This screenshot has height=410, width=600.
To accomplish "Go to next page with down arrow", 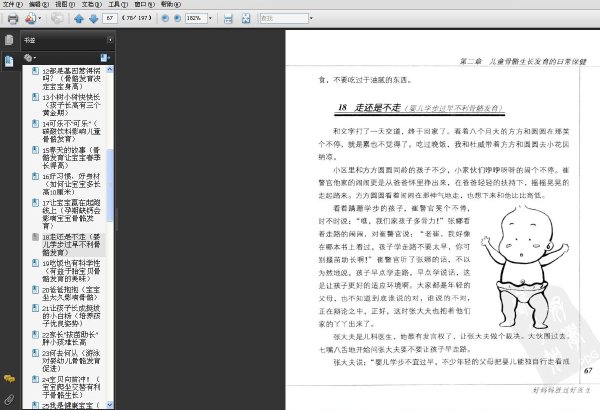I will (x=93, y=18).
